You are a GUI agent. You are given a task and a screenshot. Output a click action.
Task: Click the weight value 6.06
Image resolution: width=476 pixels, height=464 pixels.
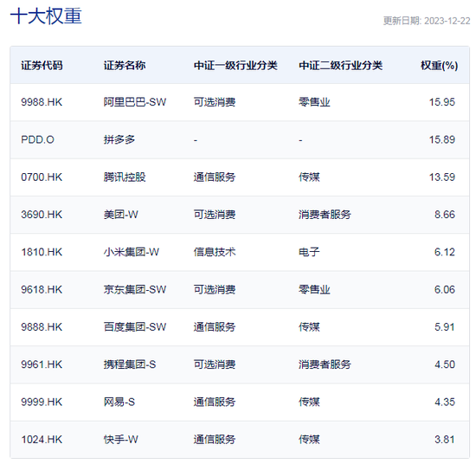point(445,290)
